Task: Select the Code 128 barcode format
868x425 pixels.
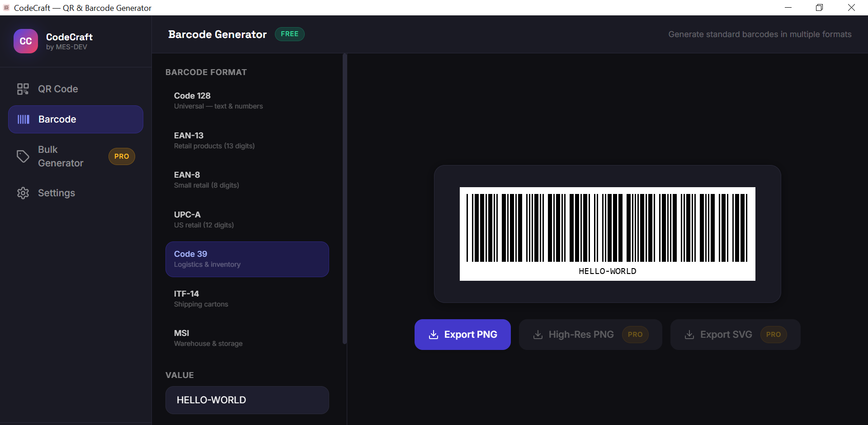Action: click(x=247, y=101)
